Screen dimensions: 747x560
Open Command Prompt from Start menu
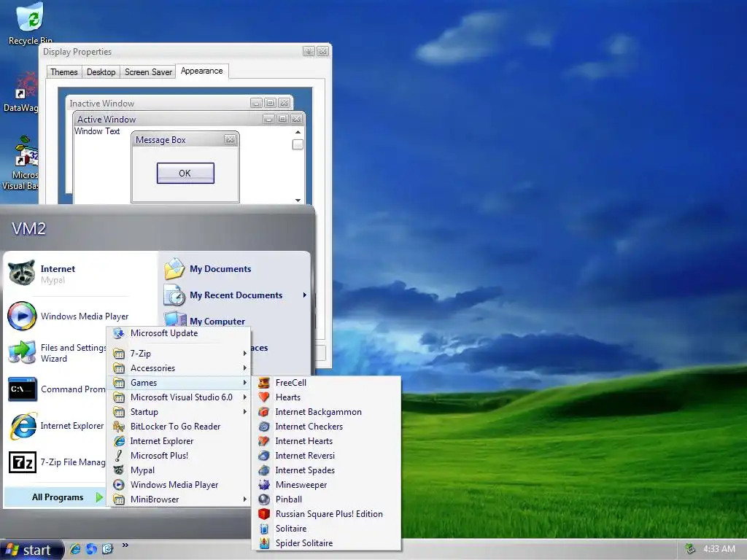(56, 389)
